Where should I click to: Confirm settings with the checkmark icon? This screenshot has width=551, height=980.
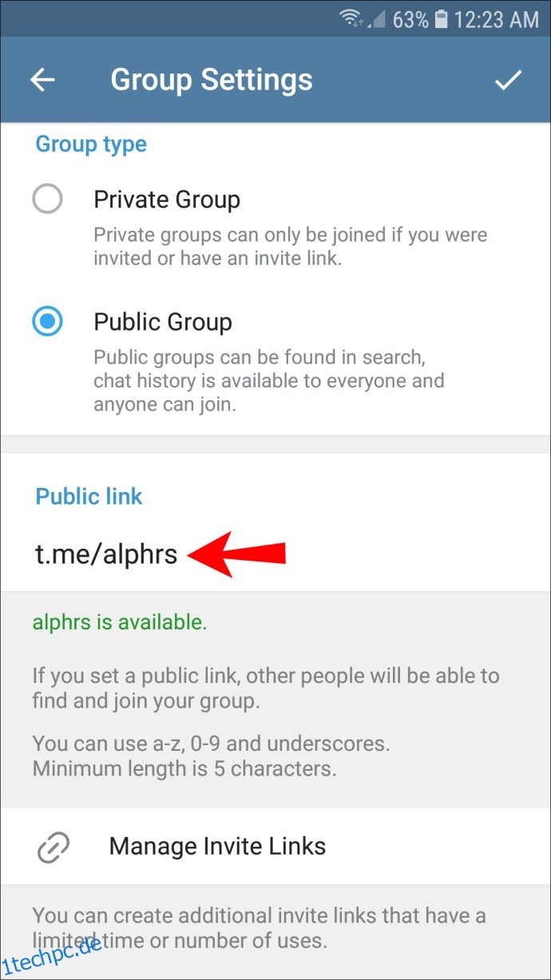pos(508,80)
